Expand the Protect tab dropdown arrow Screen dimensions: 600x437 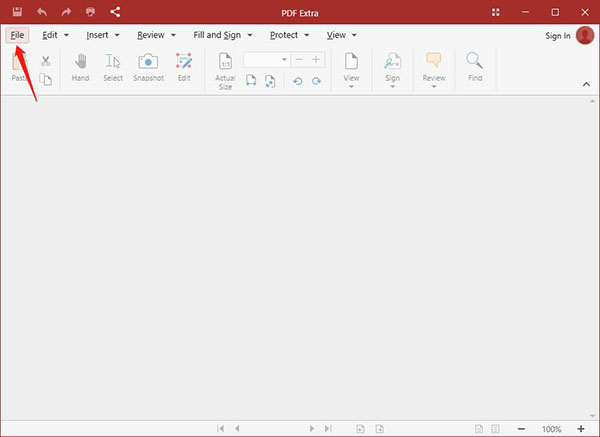point(307,35)
